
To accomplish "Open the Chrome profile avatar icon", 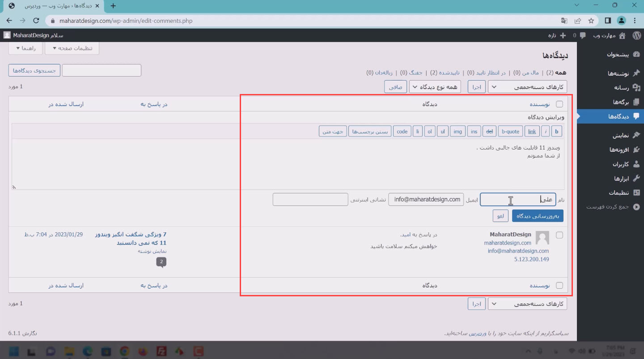I will tap(621, 21).
